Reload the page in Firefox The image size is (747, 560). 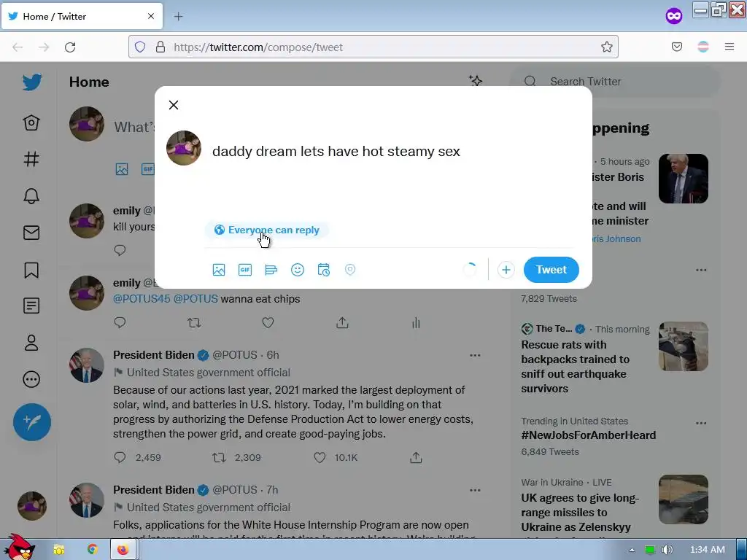tap(70, 47)
